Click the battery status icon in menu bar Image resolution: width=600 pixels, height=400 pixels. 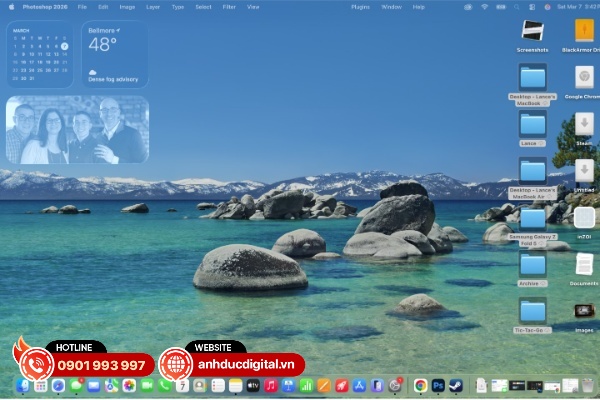pos(501,7)
